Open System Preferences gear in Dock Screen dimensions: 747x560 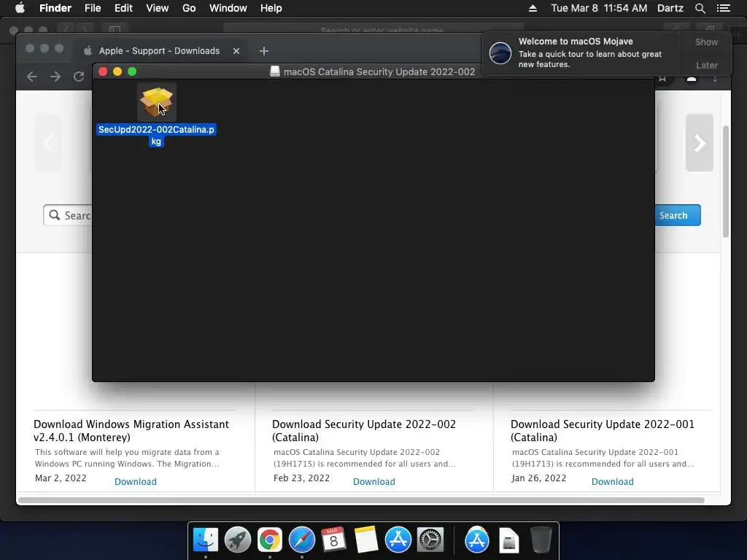430,540
